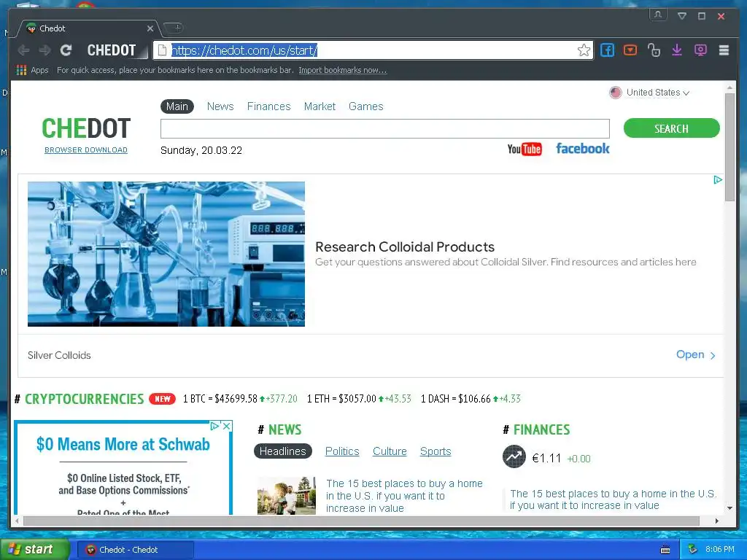Click the address bar URL

coord(244,50)
